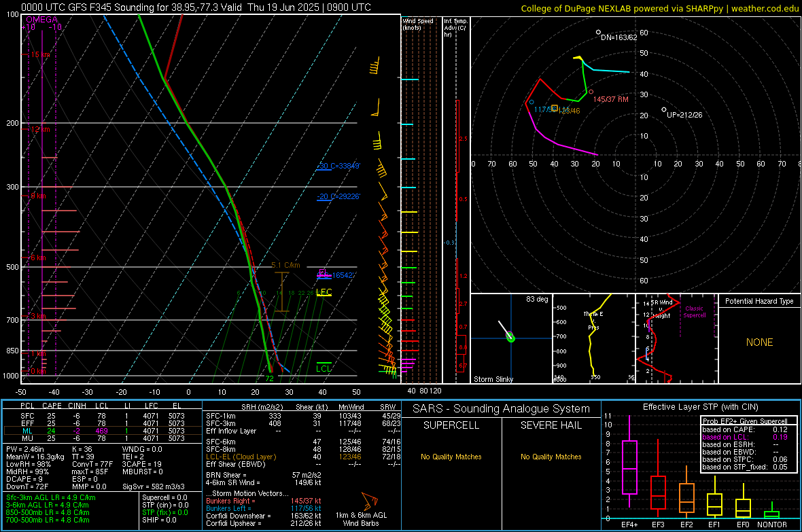The image size is (802, 532).
Task: Click the based on LCL: 0.19 probability
Action: pyautogui.click(x=745, y=437)
